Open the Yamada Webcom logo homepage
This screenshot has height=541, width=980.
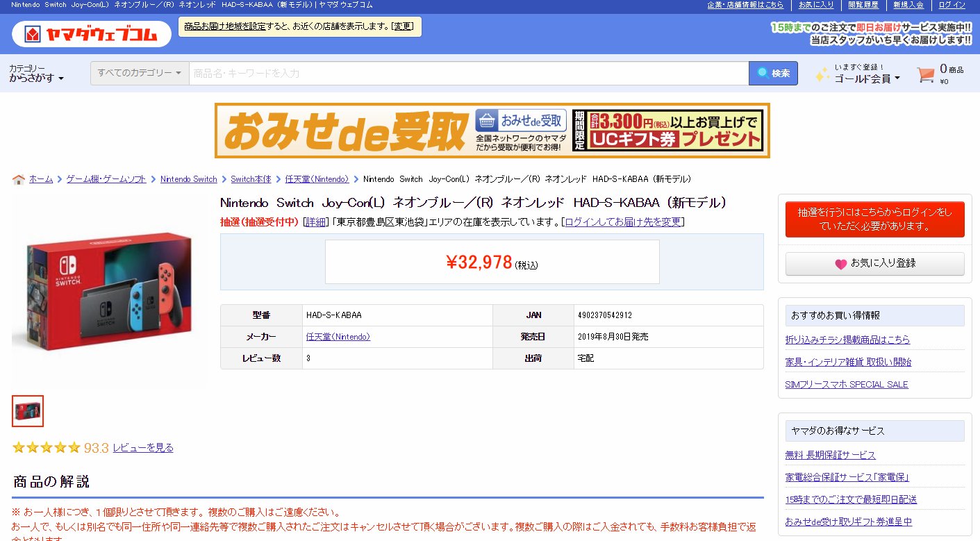click(92, 33)
